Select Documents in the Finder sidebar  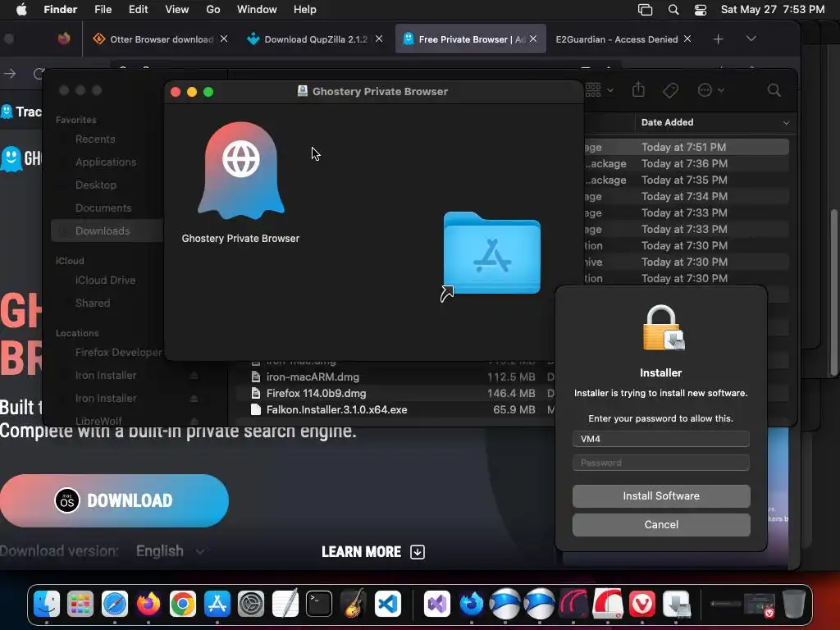[103, 208]
